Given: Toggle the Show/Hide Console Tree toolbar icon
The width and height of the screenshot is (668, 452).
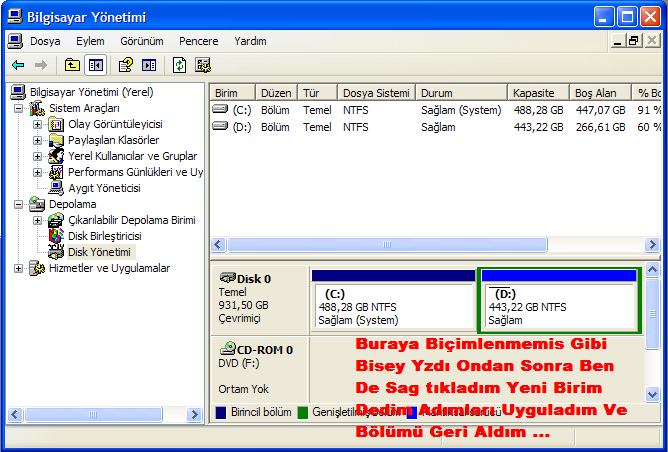Looking at the screenshot, I should click(96, 65).
